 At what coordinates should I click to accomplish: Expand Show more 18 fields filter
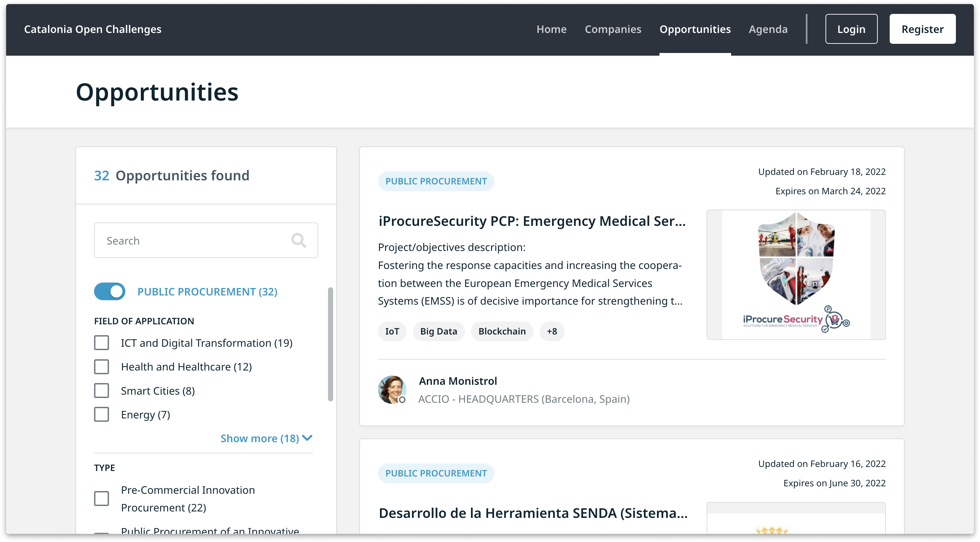pyautogui.click(x=266, y=438)
